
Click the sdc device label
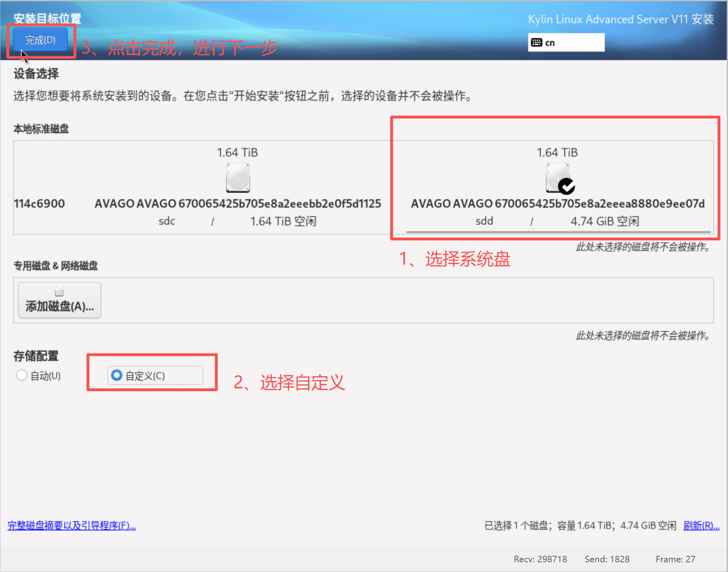click(x=167, y=221)
